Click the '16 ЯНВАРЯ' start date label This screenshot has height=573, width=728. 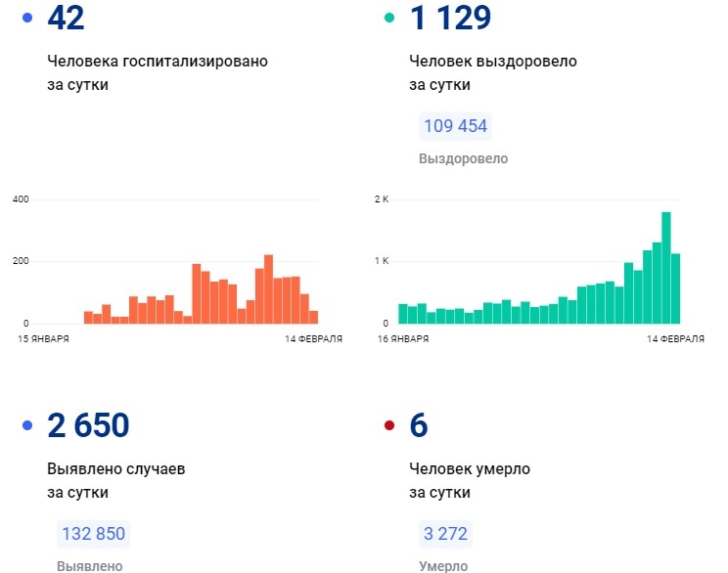tap(404, 339)
